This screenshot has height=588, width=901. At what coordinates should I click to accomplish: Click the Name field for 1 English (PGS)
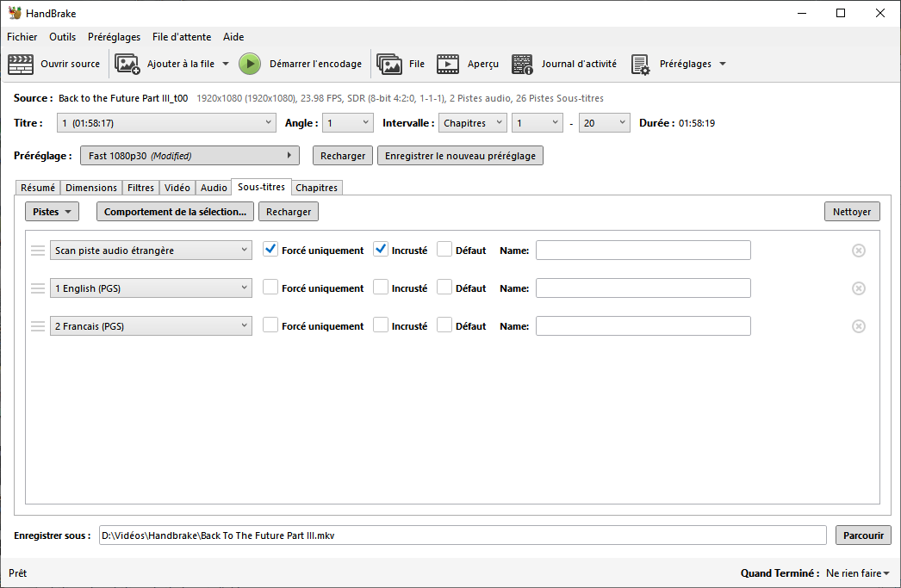pos(643,288)
